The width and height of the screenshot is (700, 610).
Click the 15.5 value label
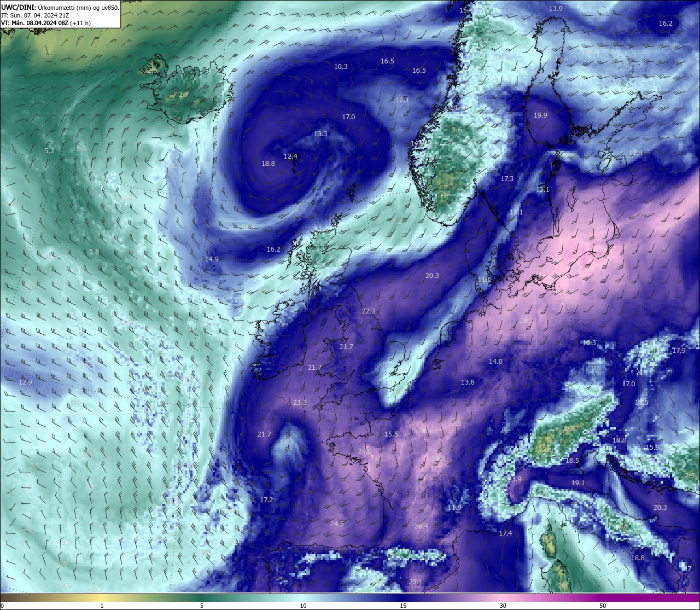391,434
